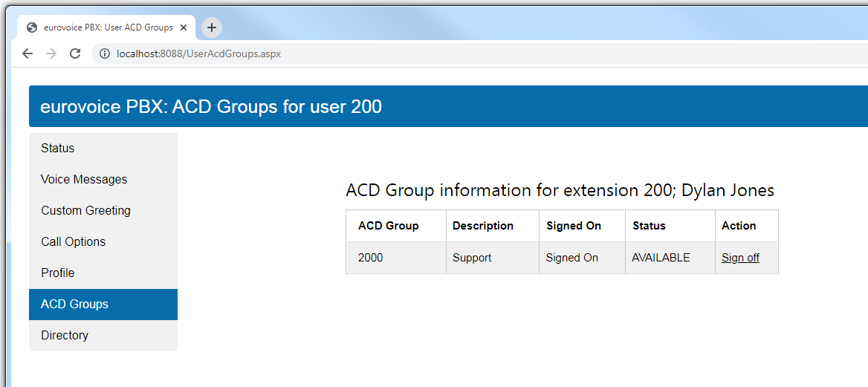Close the eurovoice PBX tab
Screen dimensions: 868x387
pos(184,27)
